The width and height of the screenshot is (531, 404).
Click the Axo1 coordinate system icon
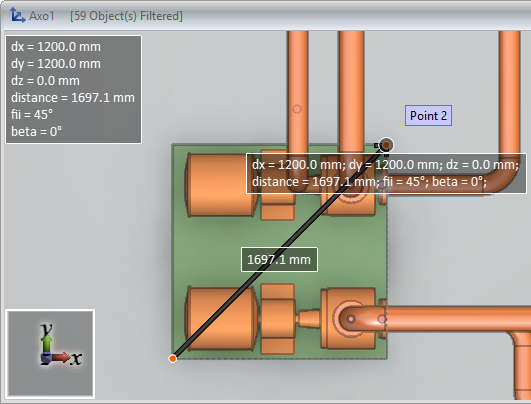point(18,16)
